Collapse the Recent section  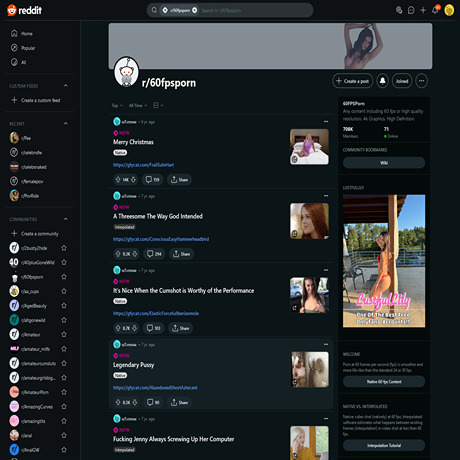point(66,124)
